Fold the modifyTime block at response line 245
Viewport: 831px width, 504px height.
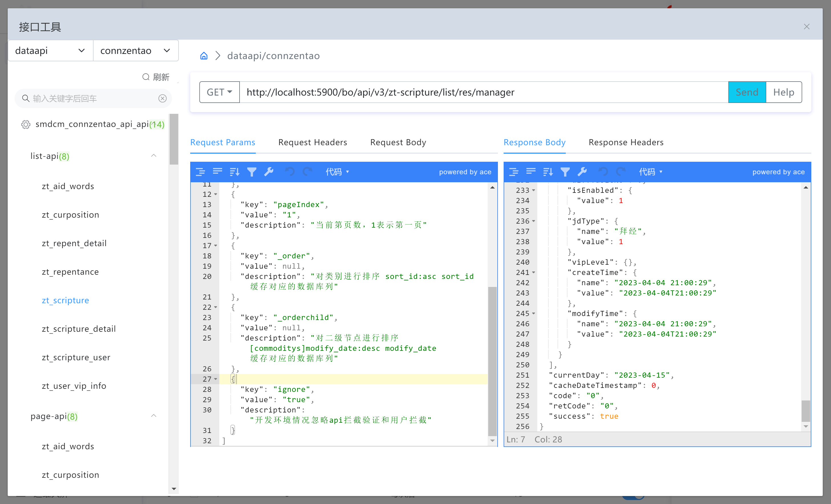point(534,313)
